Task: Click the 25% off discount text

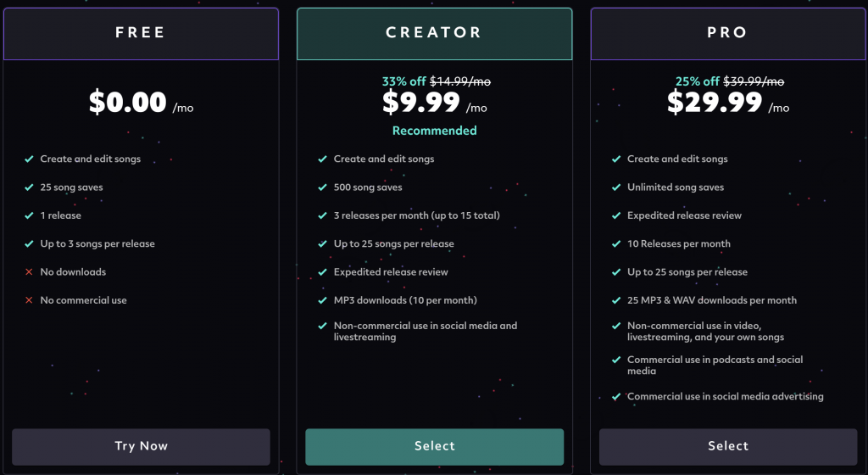Action: [x=697, y=81]
